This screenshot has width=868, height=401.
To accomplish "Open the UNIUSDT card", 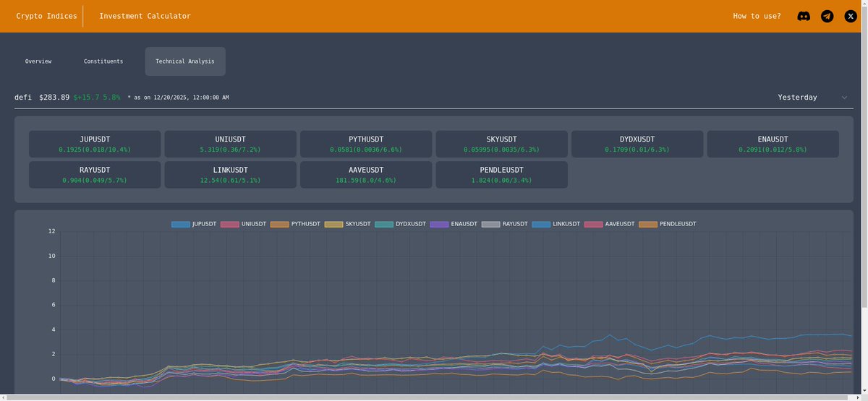I will point(231,144).
